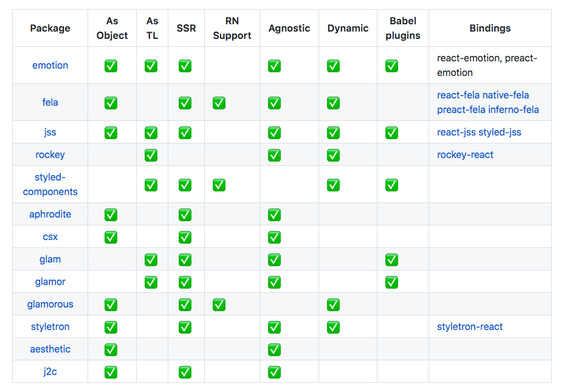Follow the rockey-react binding link
Image resolution: width=561 pixels, height=392 pixels.
(465, 155)
